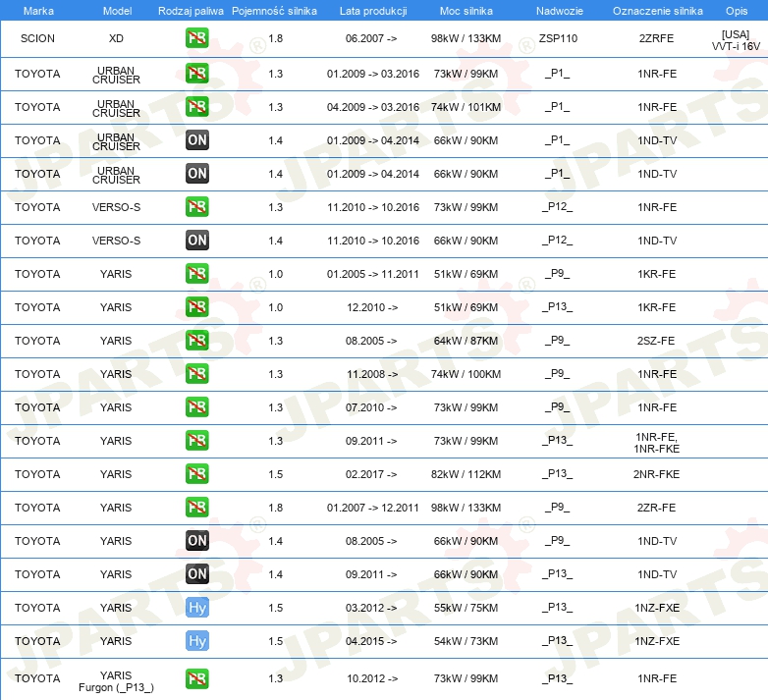Viewport: 768px width, 700px height.
Task: Click the 55kW / 75KM power value
Action: [466, 608]
